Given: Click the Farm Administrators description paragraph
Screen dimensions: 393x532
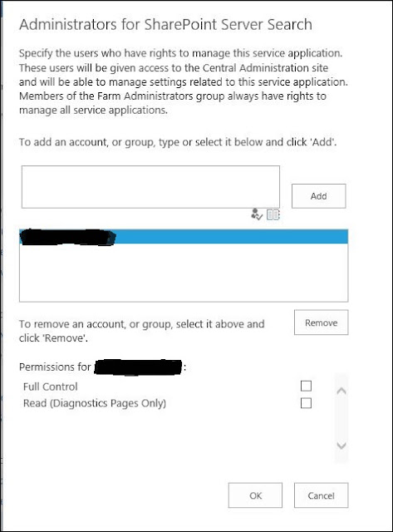Looking at the screenshot, I should pyautogui.click(x=184, y=81).
